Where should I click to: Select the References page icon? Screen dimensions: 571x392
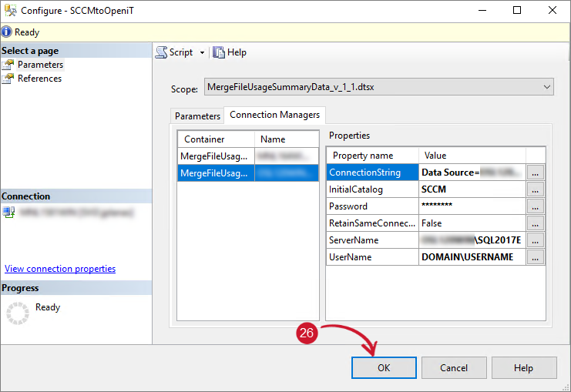pos(8,79)
